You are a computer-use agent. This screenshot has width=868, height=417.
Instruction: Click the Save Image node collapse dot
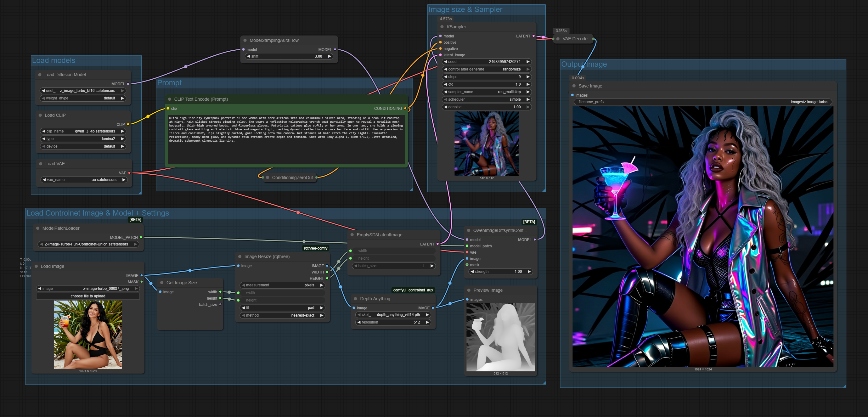point(574,86)
